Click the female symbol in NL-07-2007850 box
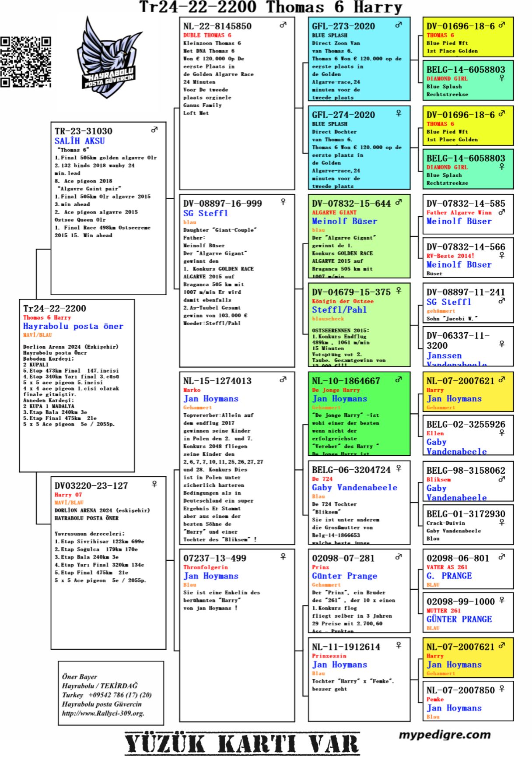 (x=502, y=689)
